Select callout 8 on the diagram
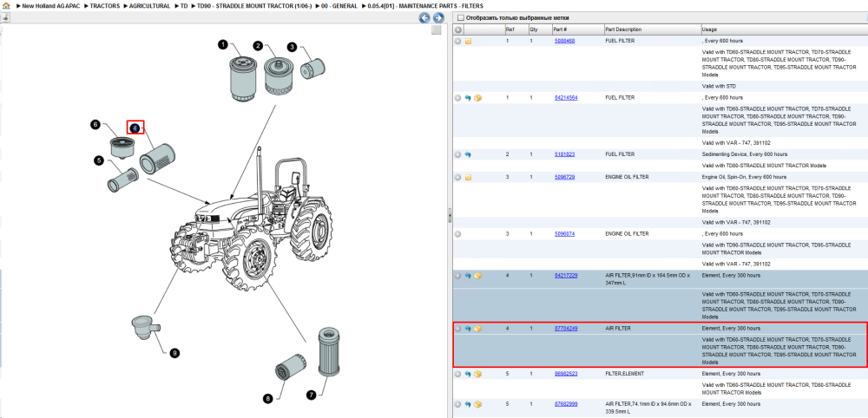868x418 pixels. pos(268,398)
